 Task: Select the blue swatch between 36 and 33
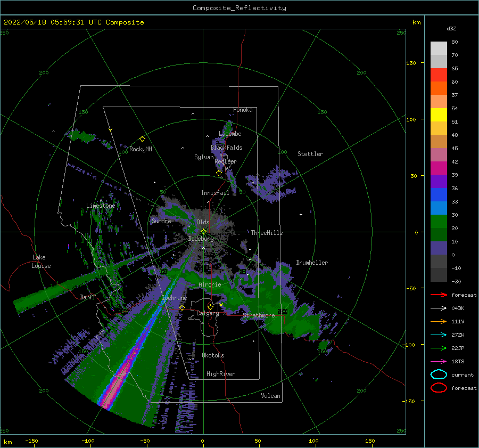[439, 195]
